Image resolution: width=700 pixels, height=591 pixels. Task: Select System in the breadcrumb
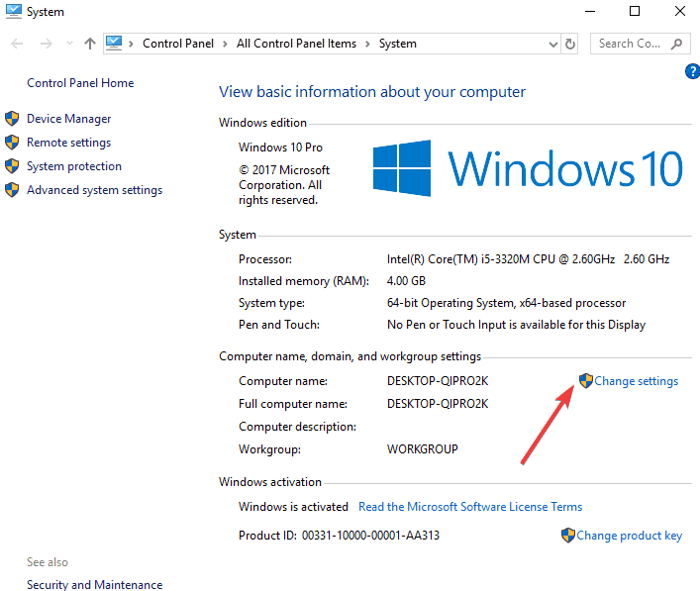pyautogui.click(x=398, y=44)
